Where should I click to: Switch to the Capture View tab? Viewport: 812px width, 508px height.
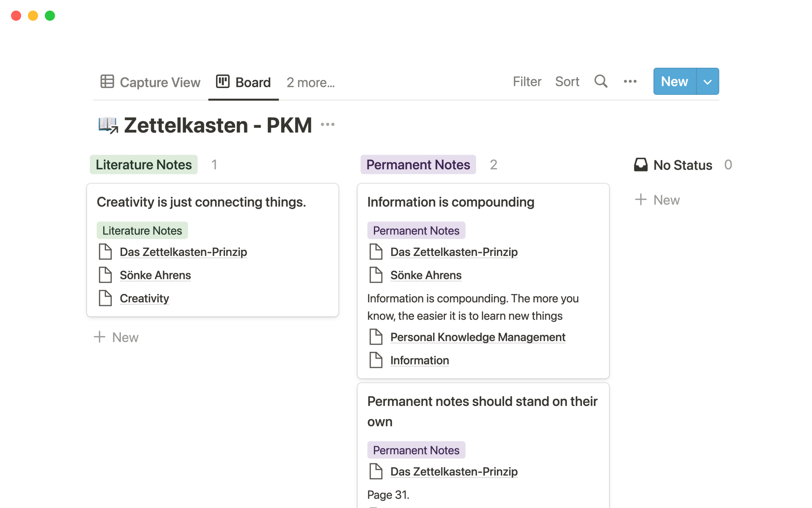click(160, 83)
